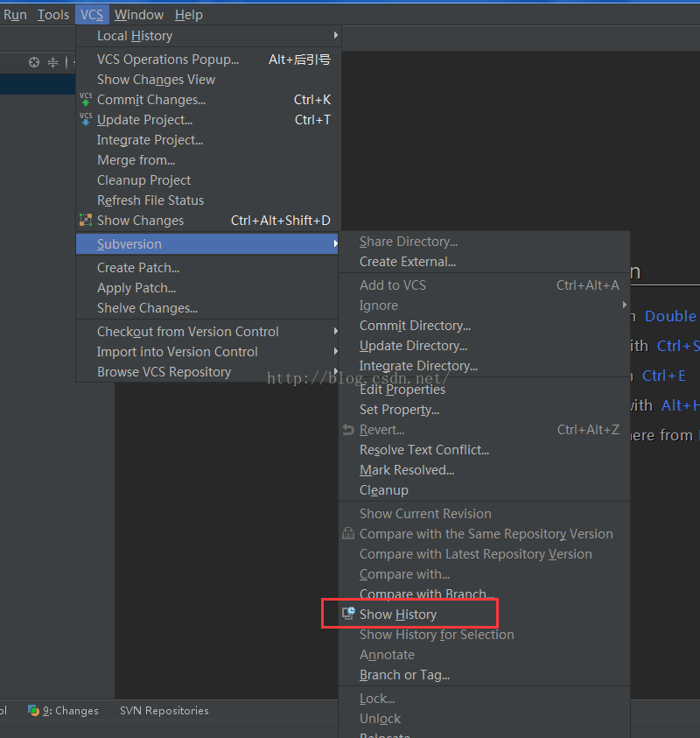Screen dimensions: 700x738
Task: Click the Compare with Same Repository Version icon
Action: click(348, 533)
